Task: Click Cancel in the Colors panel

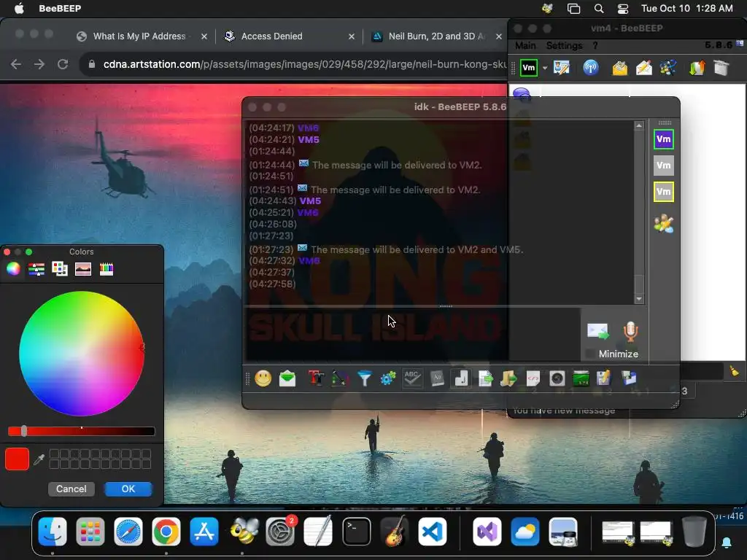Action: tap(71, 489)
